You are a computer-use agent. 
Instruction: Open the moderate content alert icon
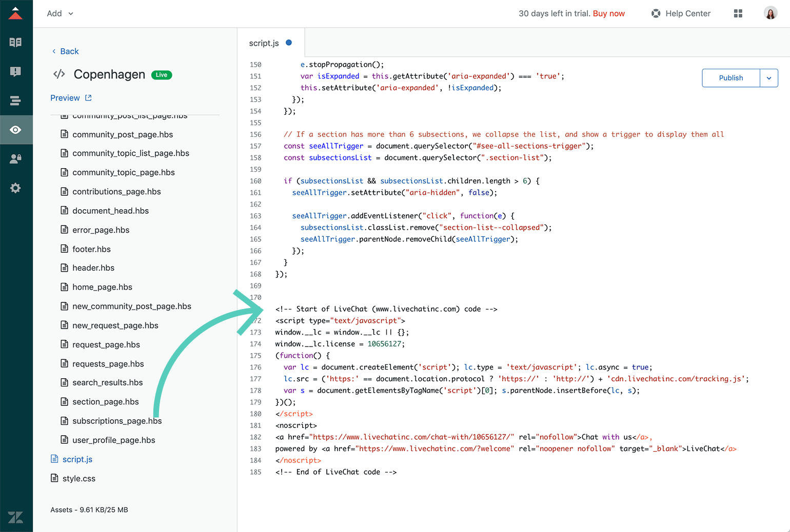tap(15, 72)
